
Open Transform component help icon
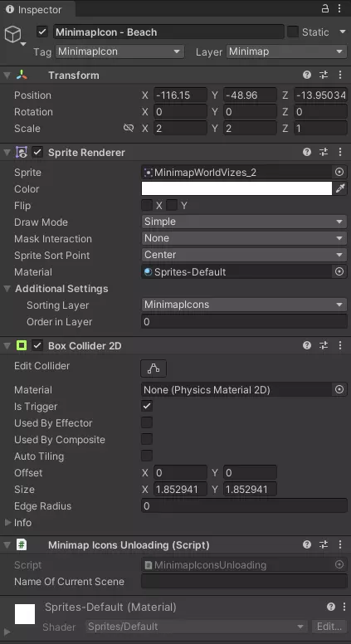(x=307, y=75)
